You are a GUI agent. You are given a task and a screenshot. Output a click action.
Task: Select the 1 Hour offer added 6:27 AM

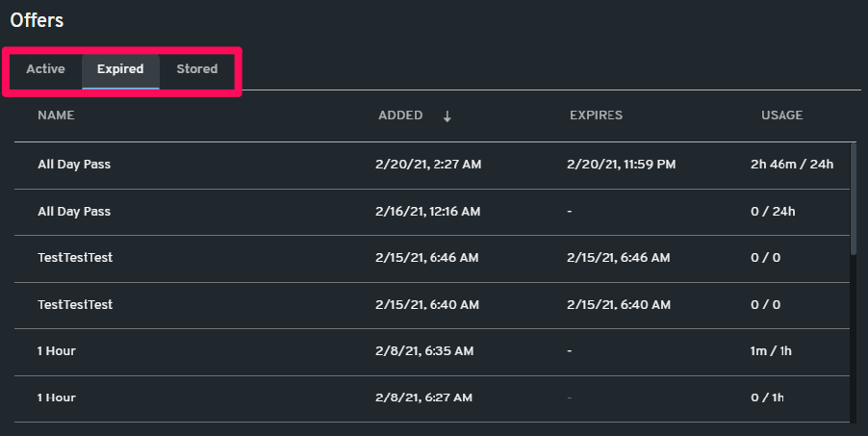pyautogui.click(x=432, y=398)
